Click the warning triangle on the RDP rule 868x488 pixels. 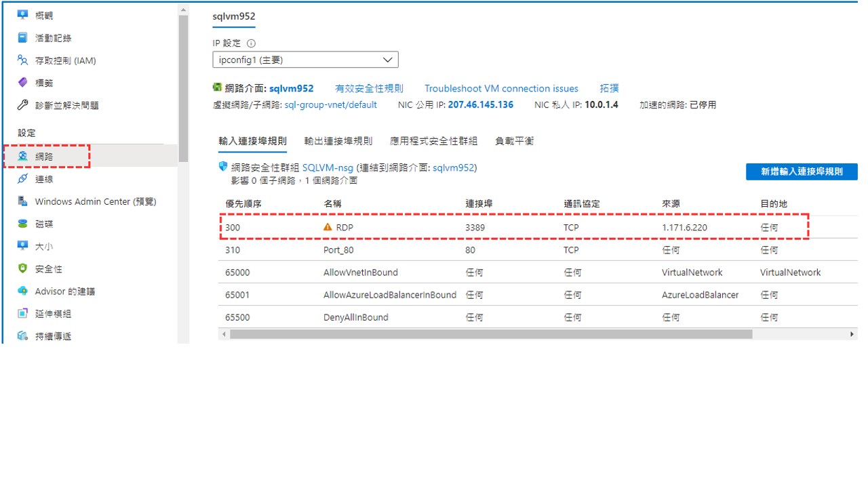point(328,228)
